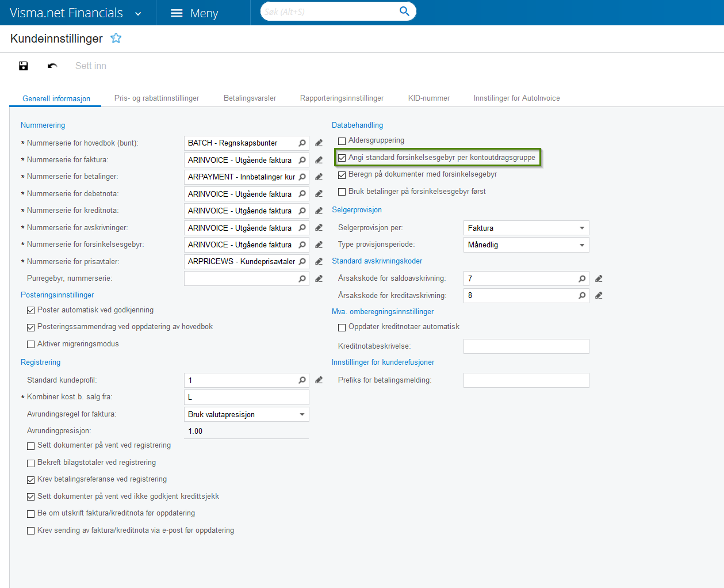Click the Prefiks for betalingsmelding field

pyautogui.click(x=526, y=380)
